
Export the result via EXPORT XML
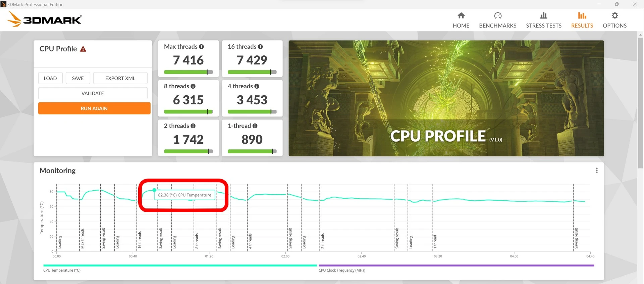click(x=120, y=78)
